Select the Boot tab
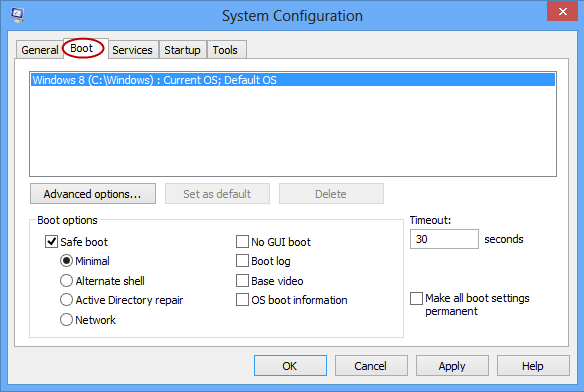Viewport: 584px width, 392px height. click(82, 48)
